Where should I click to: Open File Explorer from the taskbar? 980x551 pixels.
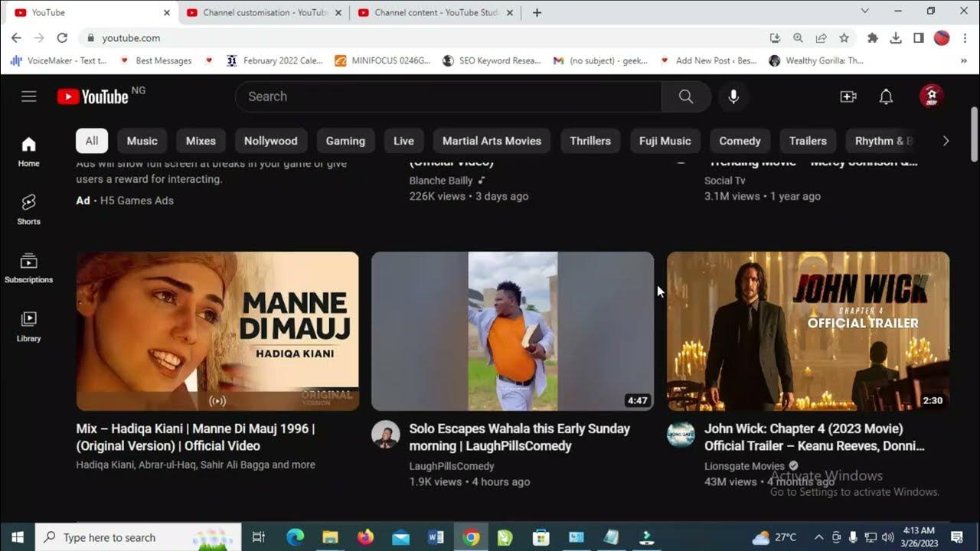coord(330,537)
